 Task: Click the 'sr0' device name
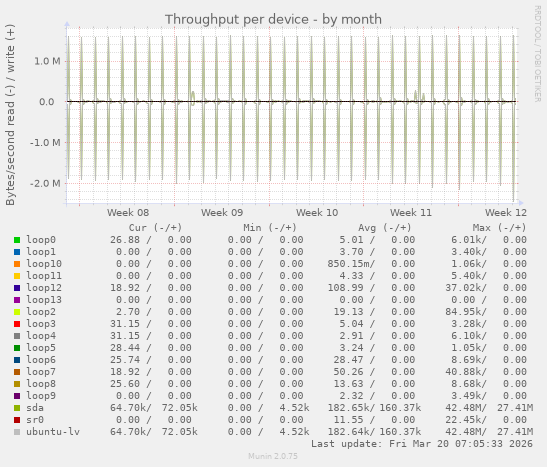pyautogui.click(x=35, y=420)
